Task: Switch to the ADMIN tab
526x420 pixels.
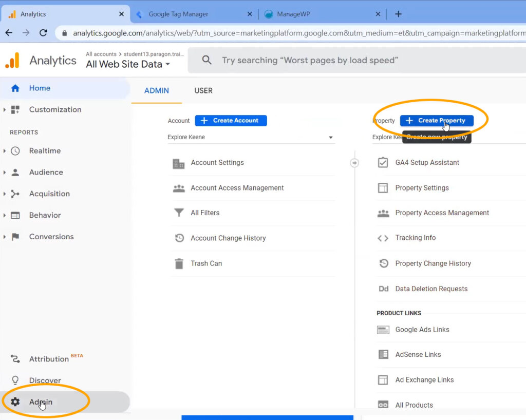Action: (157, 91)
